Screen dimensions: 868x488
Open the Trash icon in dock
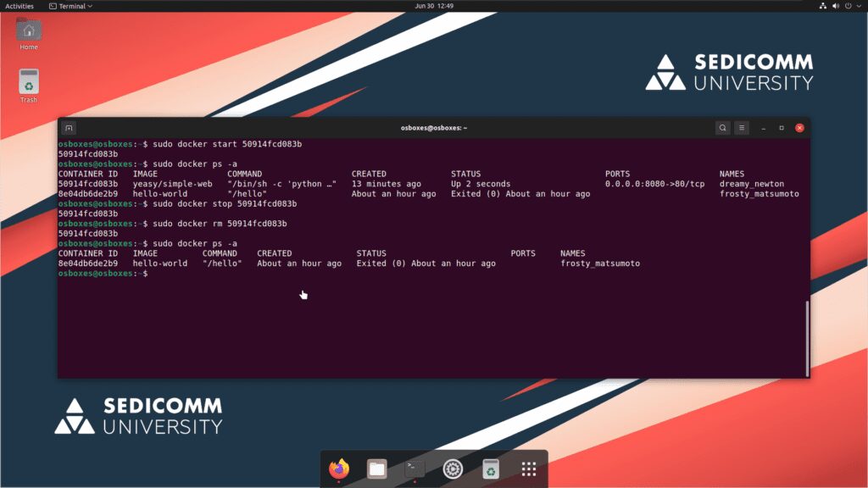pyautogui.click(x=491, y=469)
